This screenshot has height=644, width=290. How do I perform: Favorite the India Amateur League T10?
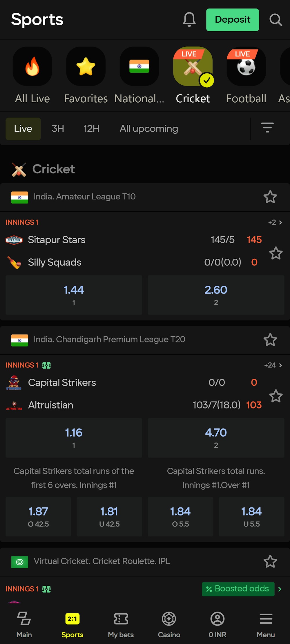click(270, 197)
